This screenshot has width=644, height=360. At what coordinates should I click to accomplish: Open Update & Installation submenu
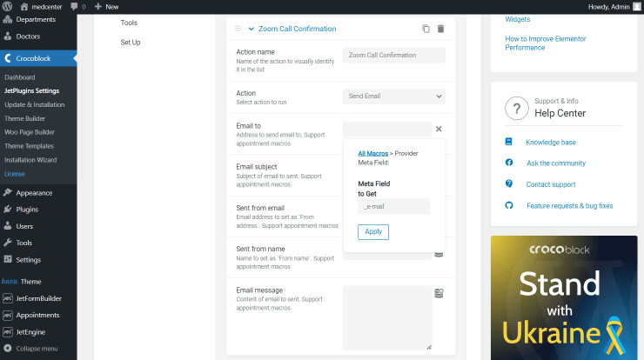[x=35, y=104]
